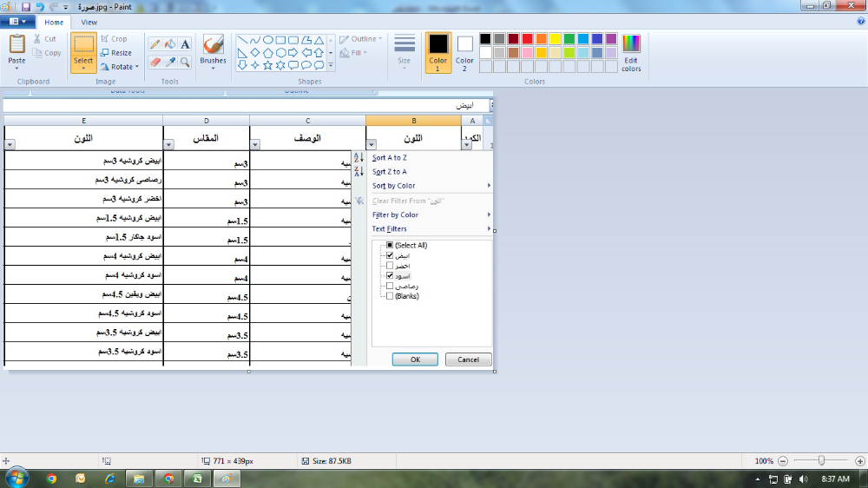
Task: Click the Magnifier tool
Action: [186, 62]
